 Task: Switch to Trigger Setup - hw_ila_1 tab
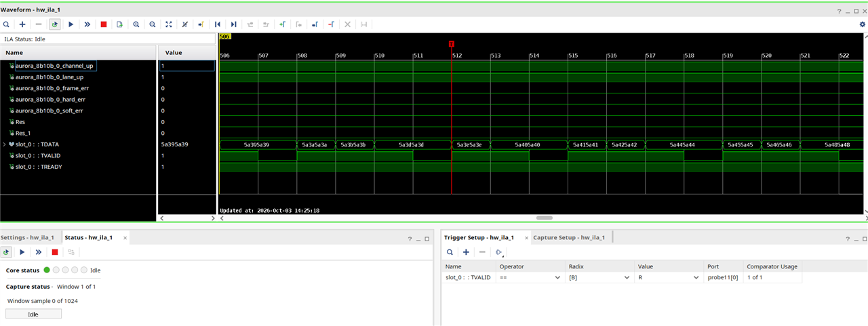tap(479, 238)
